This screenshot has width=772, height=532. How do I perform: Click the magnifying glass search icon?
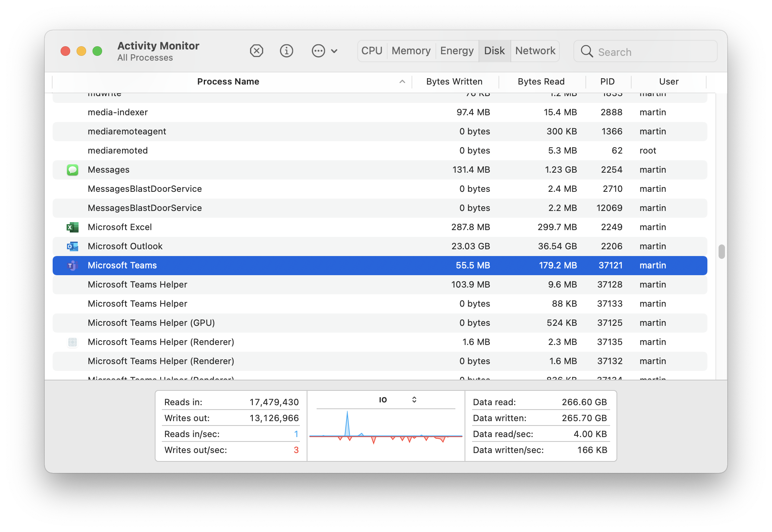[x=587, y=51]
